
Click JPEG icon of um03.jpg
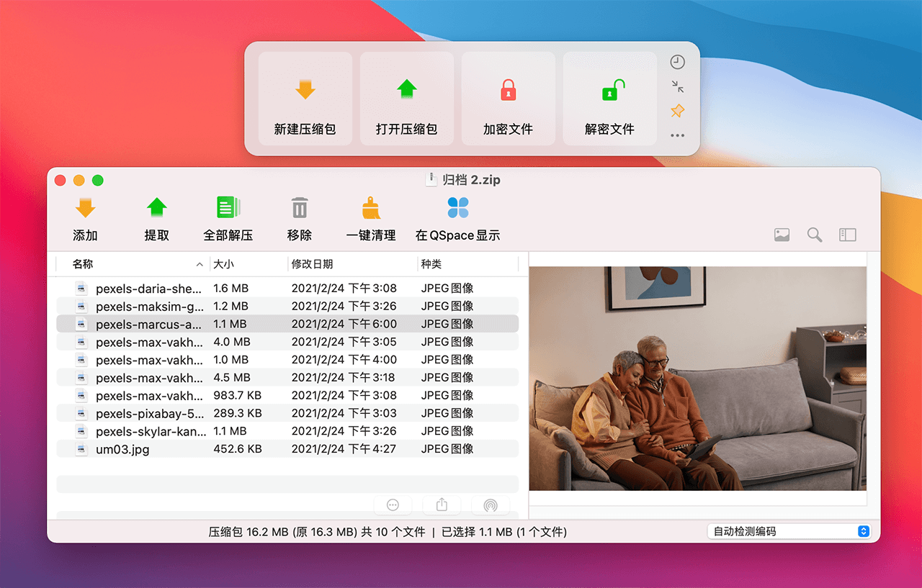[x=82, y=449]
